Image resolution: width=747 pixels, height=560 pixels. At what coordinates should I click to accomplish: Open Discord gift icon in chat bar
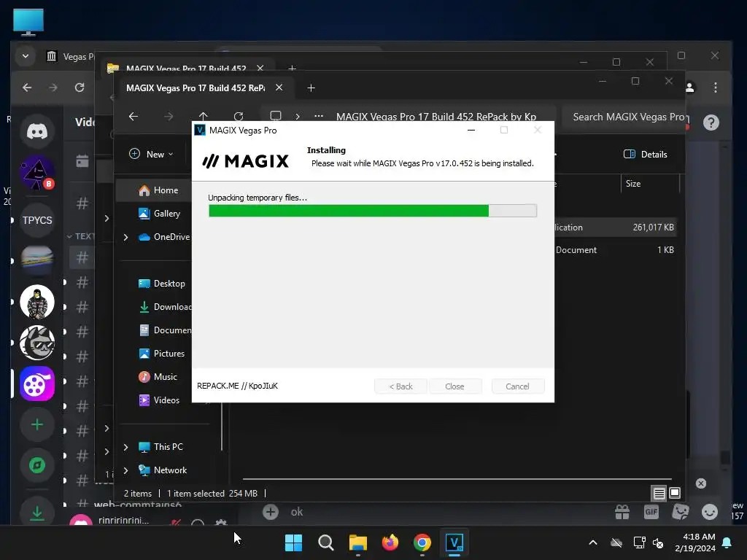tap(622, 512)
